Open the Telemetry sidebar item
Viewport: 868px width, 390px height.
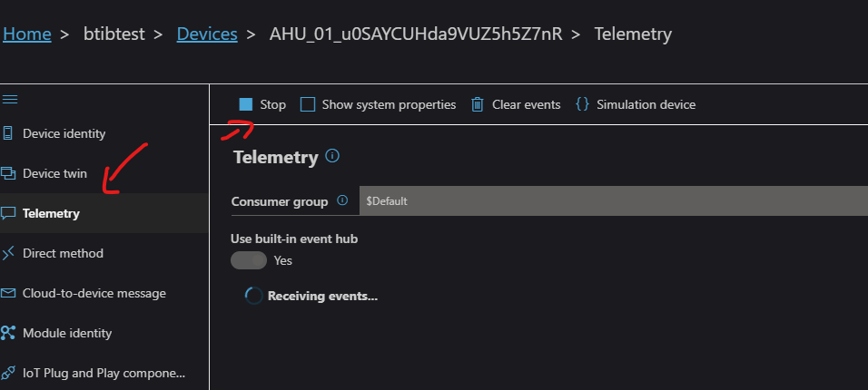coord(51,213)
